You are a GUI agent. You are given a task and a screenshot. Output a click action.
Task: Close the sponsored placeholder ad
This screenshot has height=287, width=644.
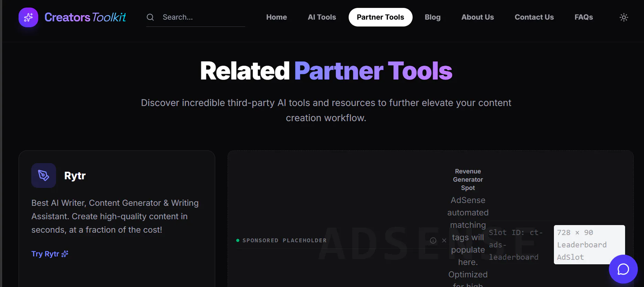(x=444, y=241)
